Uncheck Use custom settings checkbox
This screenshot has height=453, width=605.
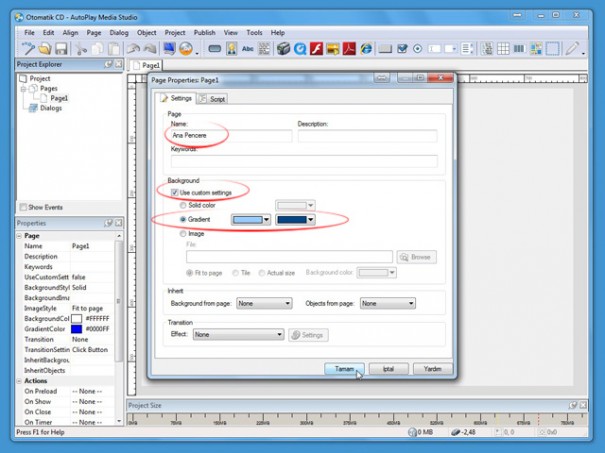(x=175, y=192)
